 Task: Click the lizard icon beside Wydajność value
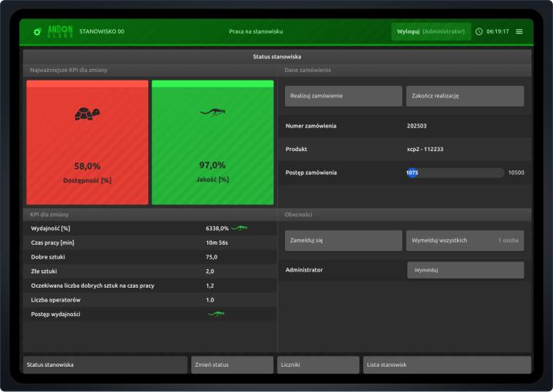point(240,228)
